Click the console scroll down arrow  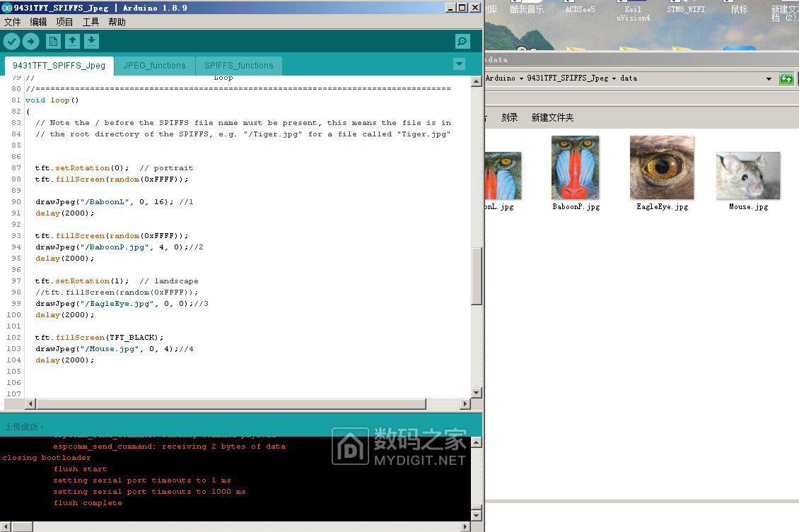tap(477, 515)
